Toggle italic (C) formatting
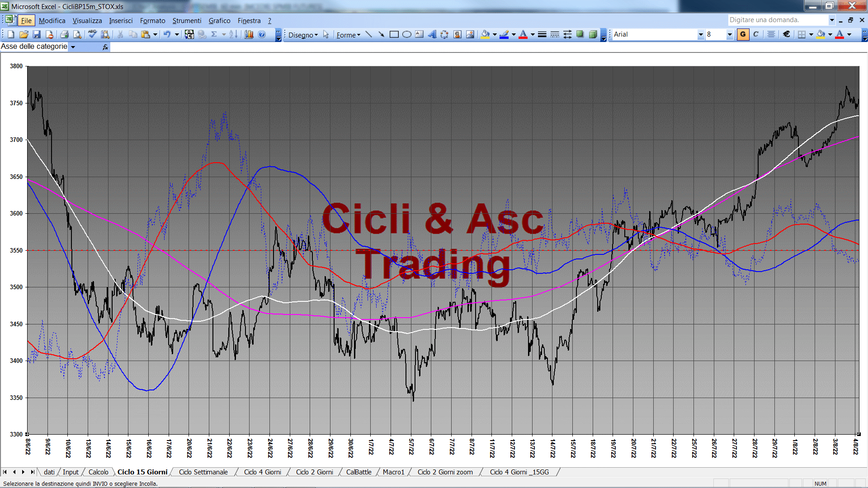 click(756, 34)
